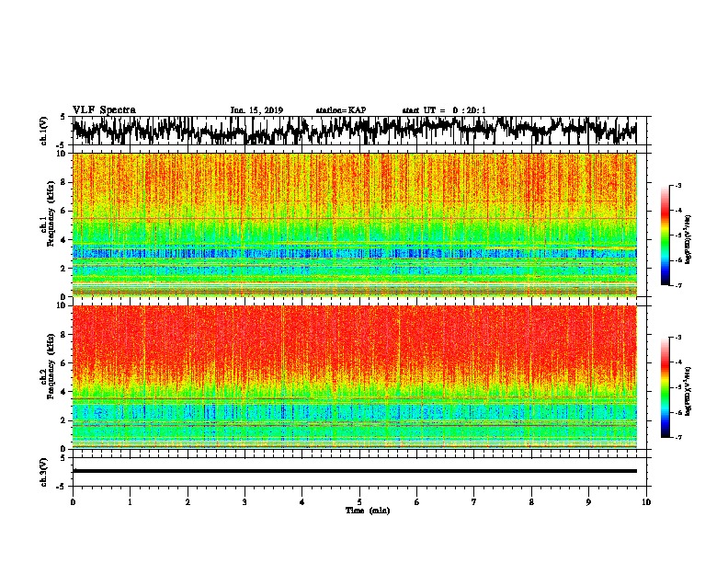Click the time axis tick label "7"
The width and height of the screenshot is (728, 563).
coord(474,502)
